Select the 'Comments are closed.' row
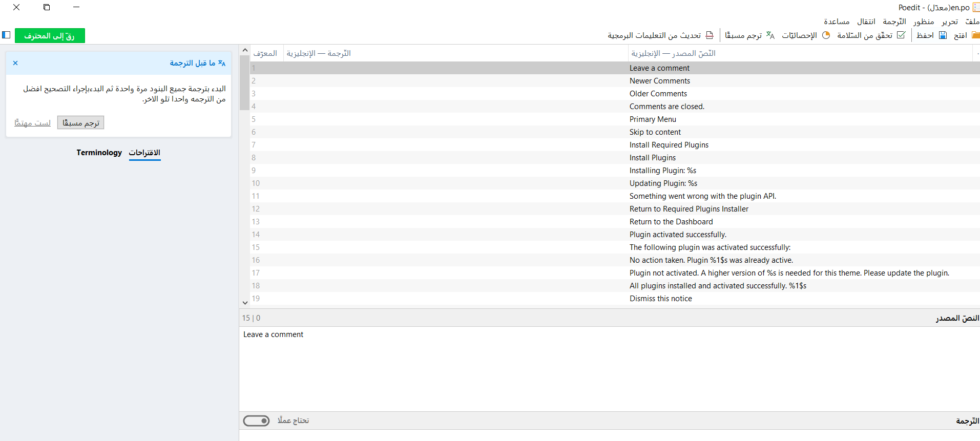Screen dimensions: 980x441 (615, 107)
